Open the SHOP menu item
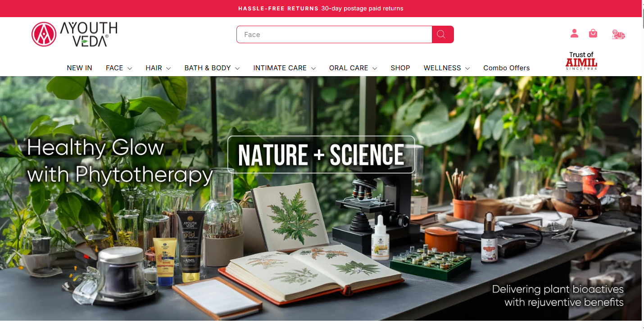The image size is (644, 332). click(x=400, y=68)
